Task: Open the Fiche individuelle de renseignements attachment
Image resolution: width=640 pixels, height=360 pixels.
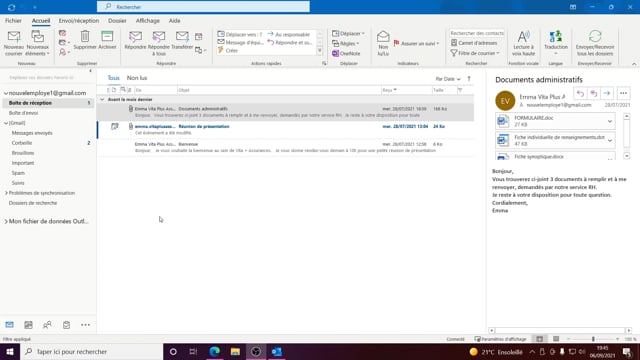Action: [x=555, y=140]
